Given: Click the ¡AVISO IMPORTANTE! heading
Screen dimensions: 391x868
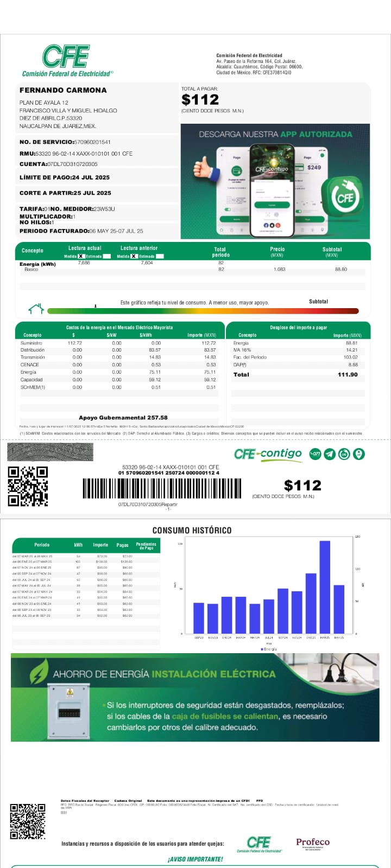Looking at the screenshot, I should point(195,859).
